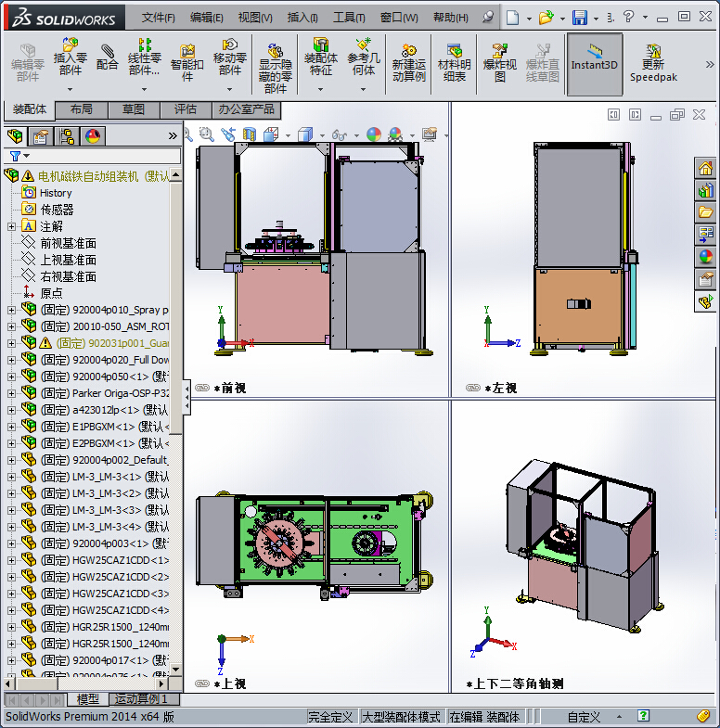Click the link icon beside *前视 label

click(202, 388)
